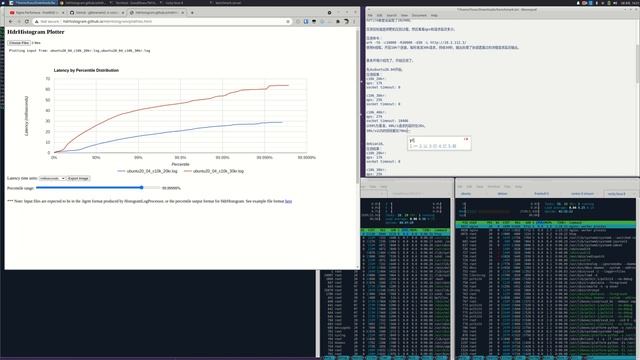Open the example file format 'here' link
Screen dimensions: 640x360
289,201
